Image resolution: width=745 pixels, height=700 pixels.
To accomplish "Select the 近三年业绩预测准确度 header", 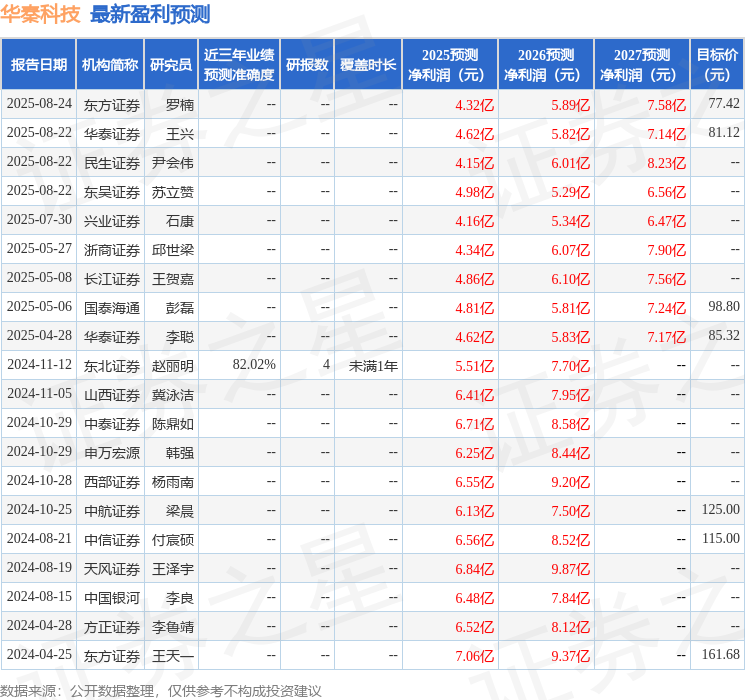I will click(x=239, y=65).
